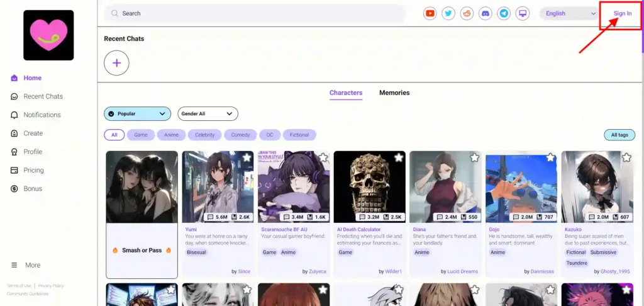Open the Scaramouche BF AU thumbnail
This screenshot has width=644, height=306.
pyautogui.click(x=294, y=187)
